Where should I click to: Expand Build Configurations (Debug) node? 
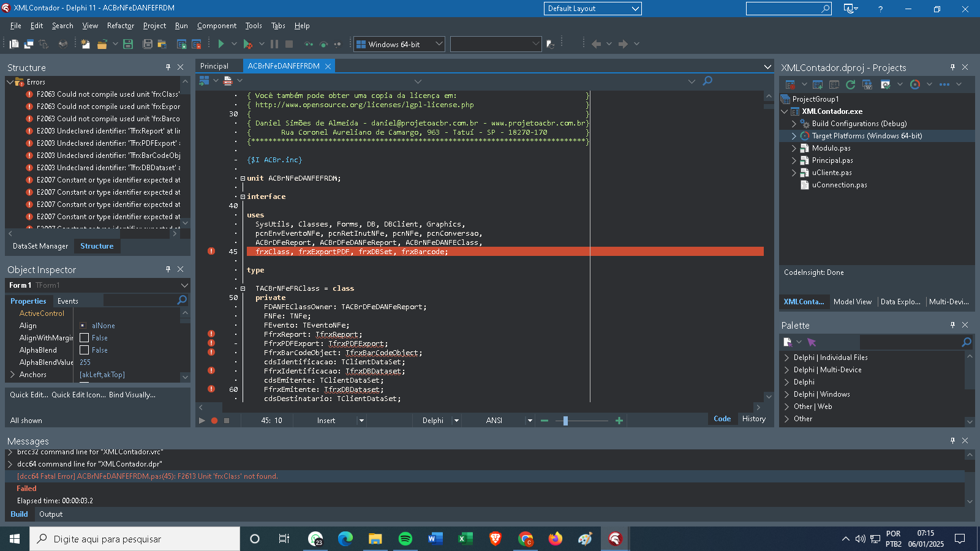tap(794, 124)
